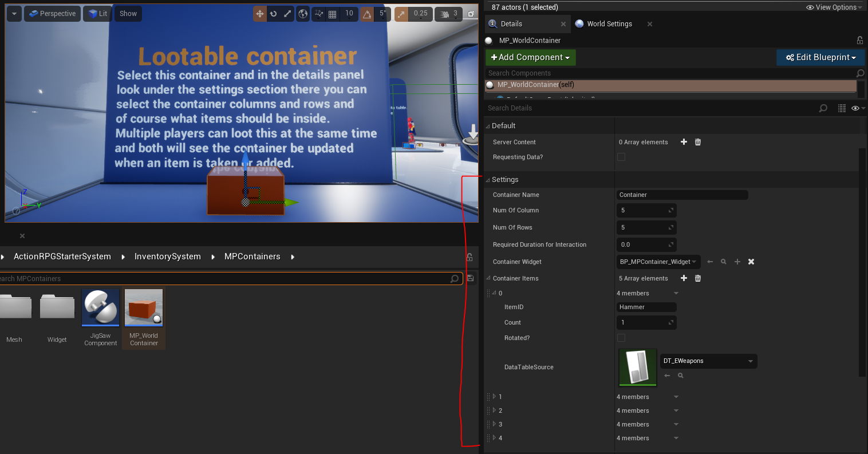Image resolution: width=868 pixels, height=454 pixels.
Task: Open details visibility options eye icon
Action: (x=857, y=108)
